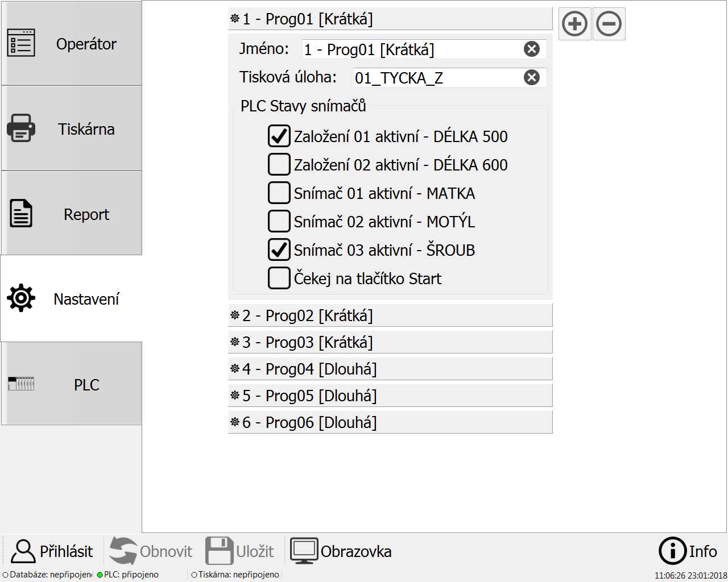Expand 5 - Prog05 [Dlouhá]
This screenshot has height=582, width=728.
click(x=390, y=396)
